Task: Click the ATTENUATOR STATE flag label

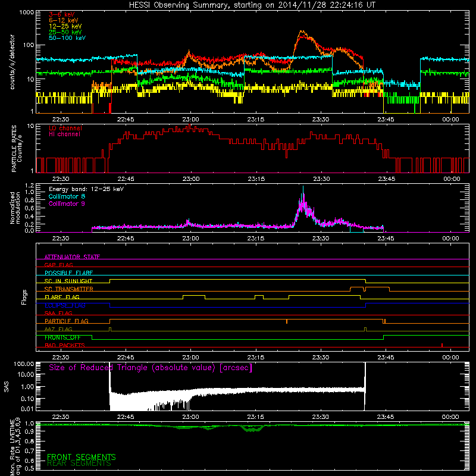Action: 72,257
